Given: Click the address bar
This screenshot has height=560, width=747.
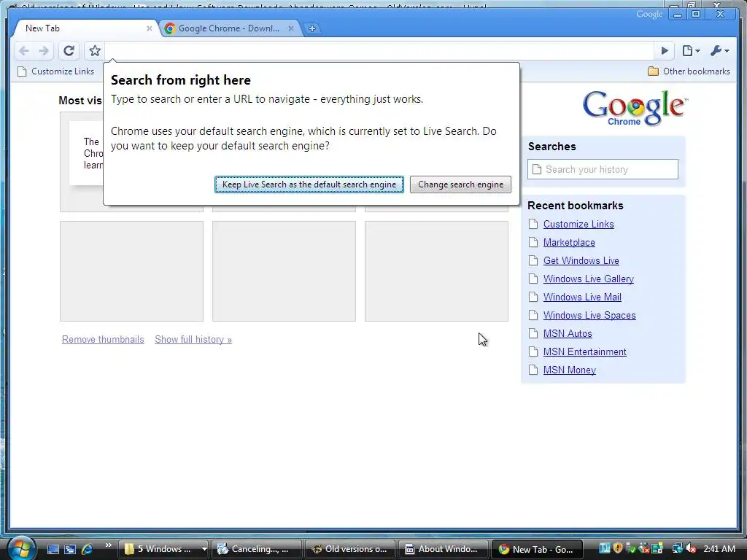Looking at the screenshot, I should pyautogui.click(x=379, y=50).
